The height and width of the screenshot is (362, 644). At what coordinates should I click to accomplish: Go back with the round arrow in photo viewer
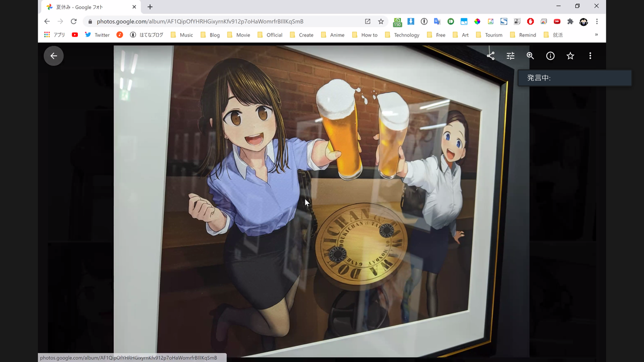[54, 56]
